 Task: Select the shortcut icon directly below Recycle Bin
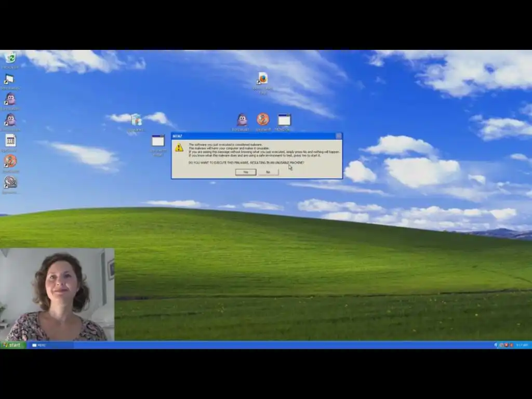(9, 79)
